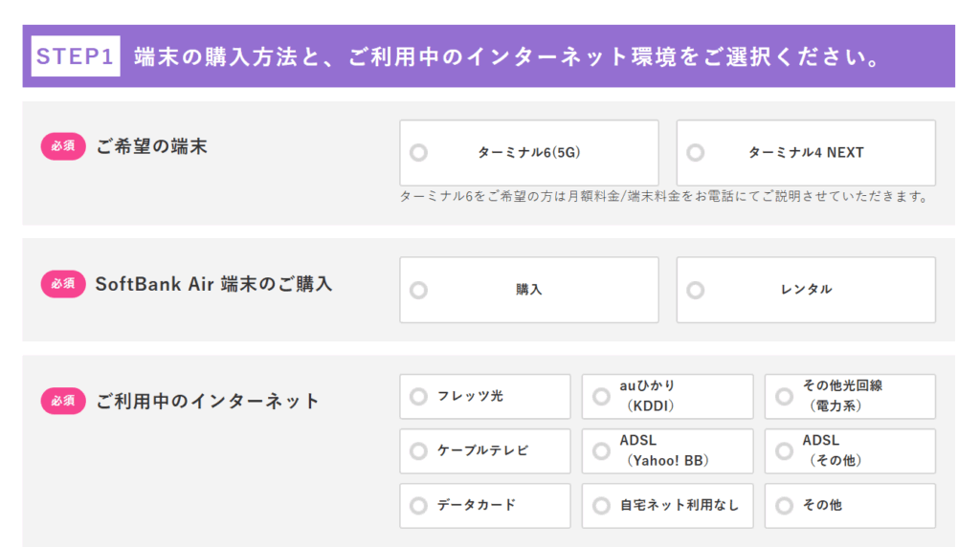Choose ケーブルテレビ as current internet
The image size is (980, 547).
[418, 450]
